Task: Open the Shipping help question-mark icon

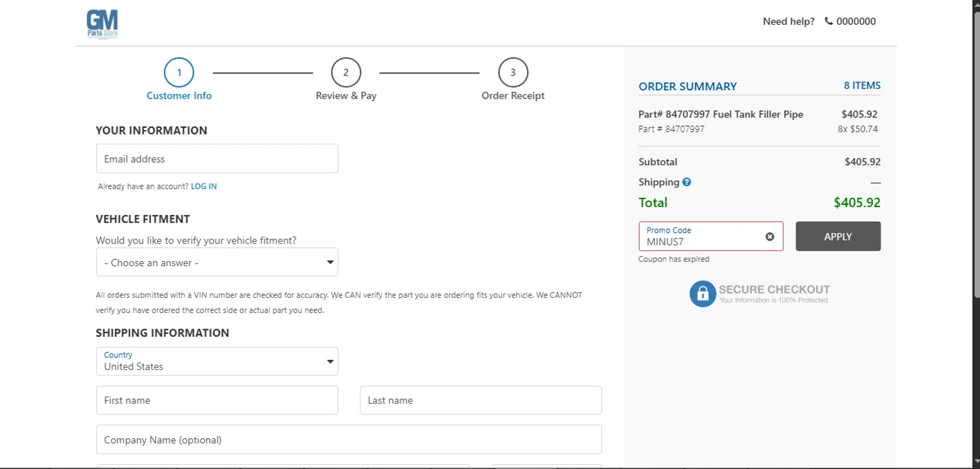Action: point(687,182)
